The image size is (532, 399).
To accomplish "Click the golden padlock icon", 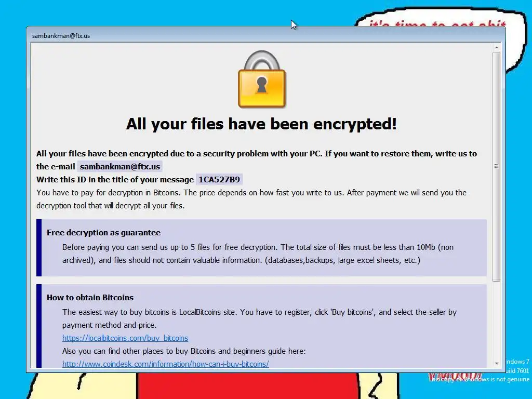I will coord(262,79).
